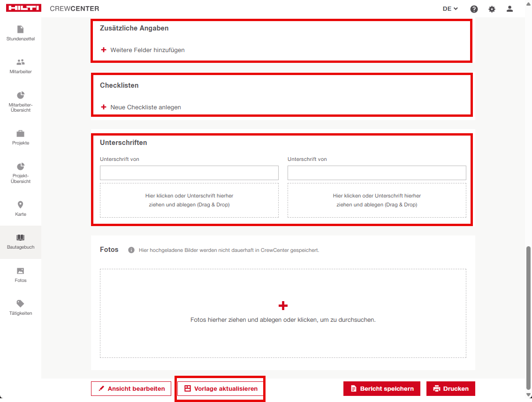The height and width of the screenshot is (402, 532).
Task: Select Bautagebuch in the sidebar
Action: [20, 242]
